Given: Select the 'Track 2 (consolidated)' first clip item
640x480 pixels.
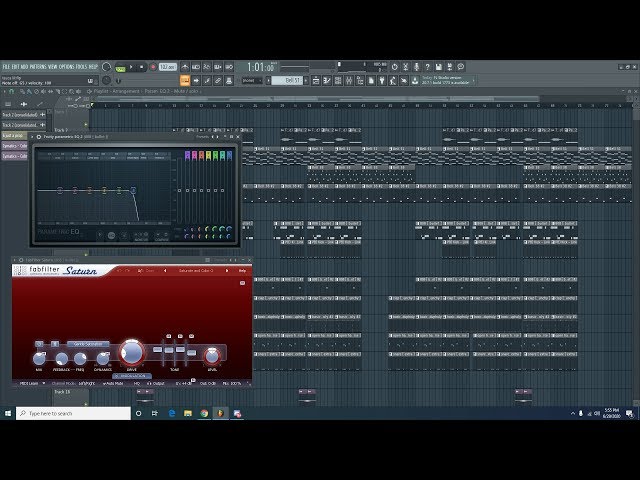Looking at the screenshot, I should (x=24, y=115).
